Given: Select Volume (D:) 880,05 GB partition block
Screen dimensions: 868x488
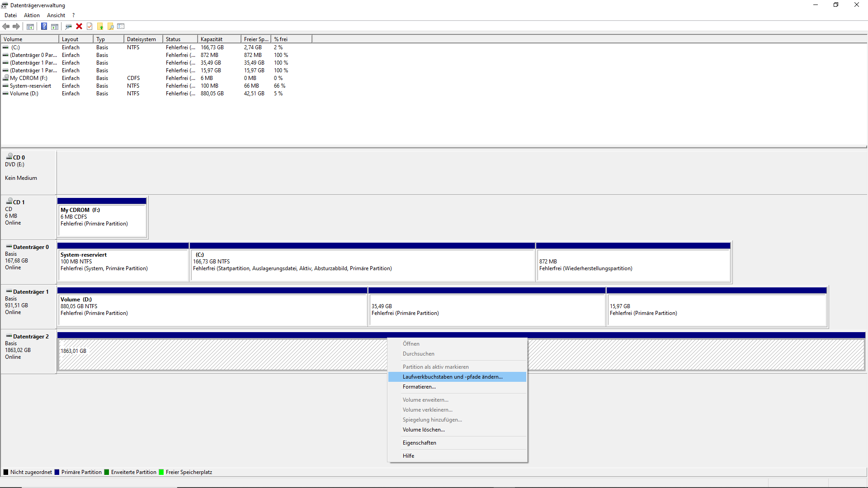Looking at the screenshot, I should (212, 307).
